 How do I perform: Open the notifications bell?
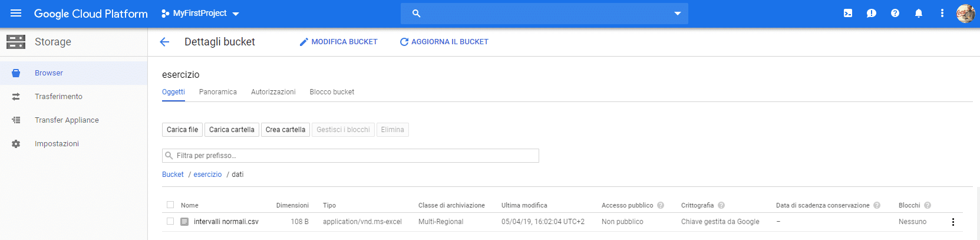click(919, 13)
